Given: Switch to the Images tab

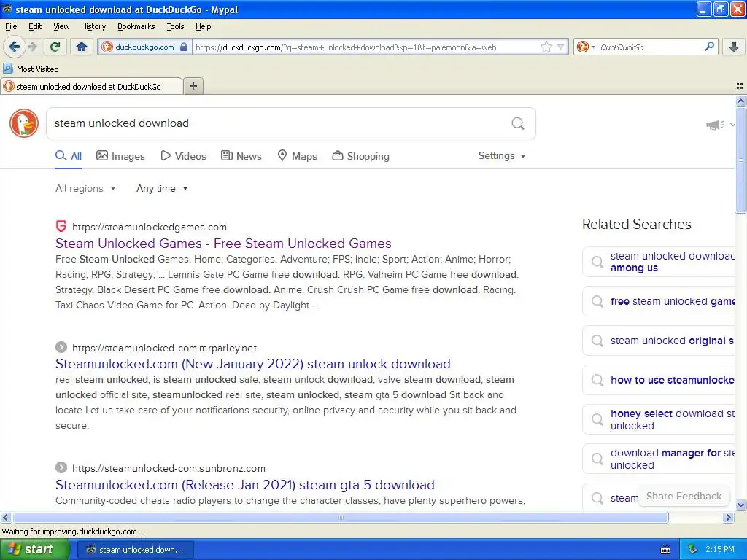Looking at the screenshot, I should [x=120, y=156].
